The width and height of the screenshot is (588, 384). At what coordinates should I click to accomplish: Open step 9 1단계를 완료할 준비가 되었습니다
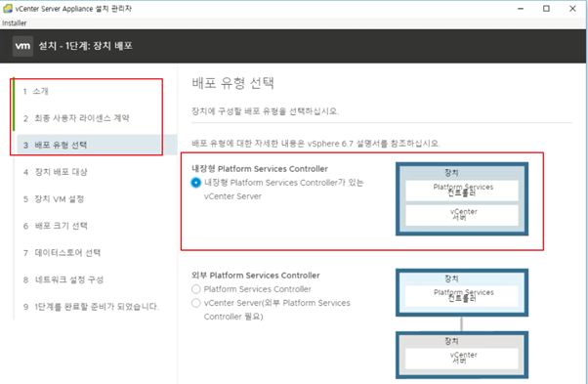click(91, 307)
